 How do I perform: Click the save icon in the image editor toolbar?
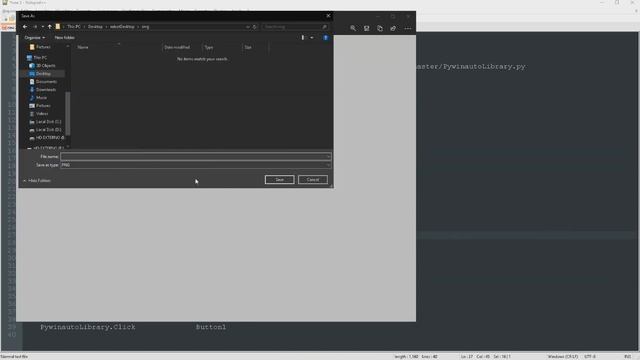(367, 28)
